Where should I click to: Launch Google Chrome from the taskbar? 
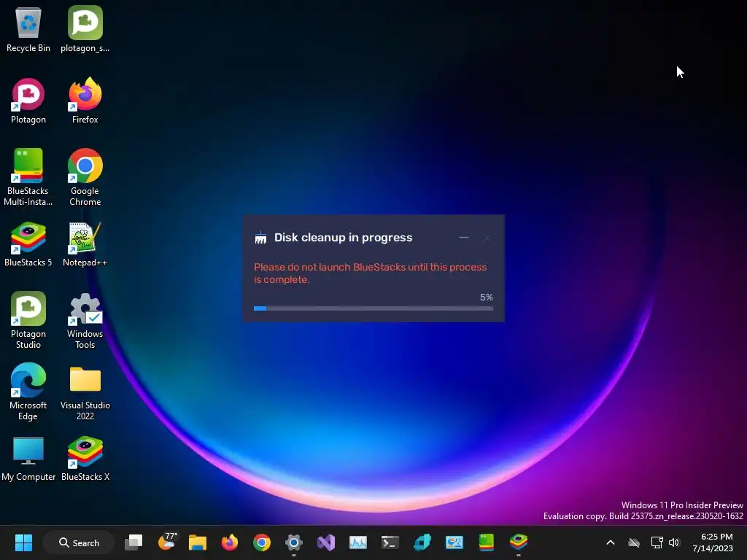point(262,542)
